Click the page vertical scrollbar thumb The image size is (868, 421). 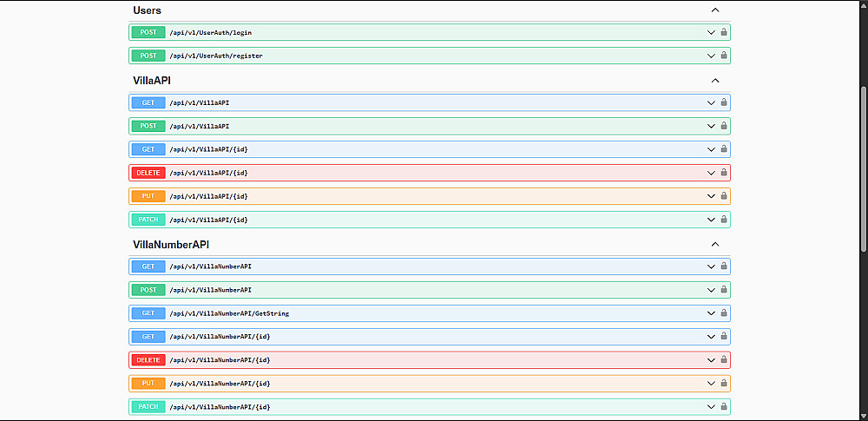(865, 169)
